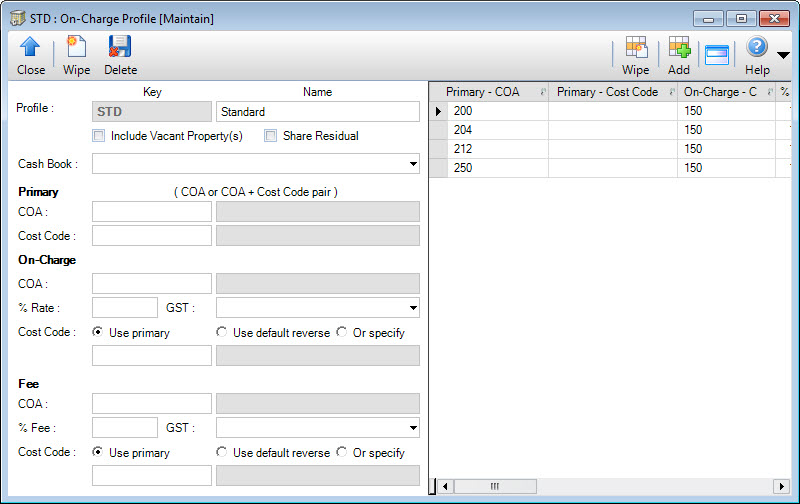Minimize the On-Charge Profile window

(x=708, y=19)
